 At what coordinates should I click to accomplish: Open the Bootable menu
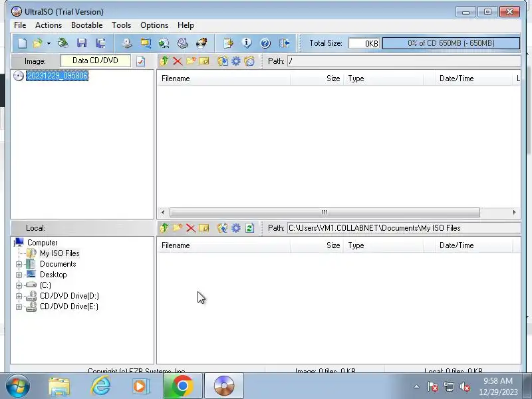87,25
